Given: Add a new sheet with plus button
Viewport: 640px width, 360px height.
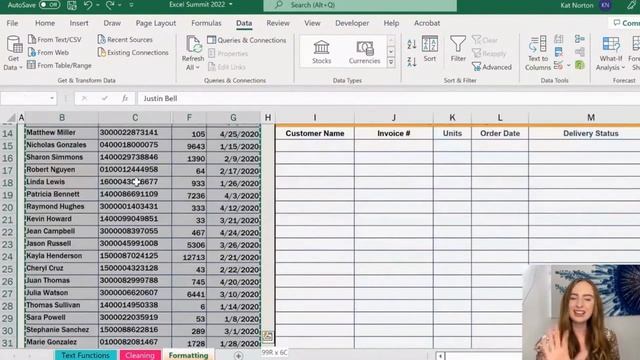Looking at the screenshot, I should 238,356.
